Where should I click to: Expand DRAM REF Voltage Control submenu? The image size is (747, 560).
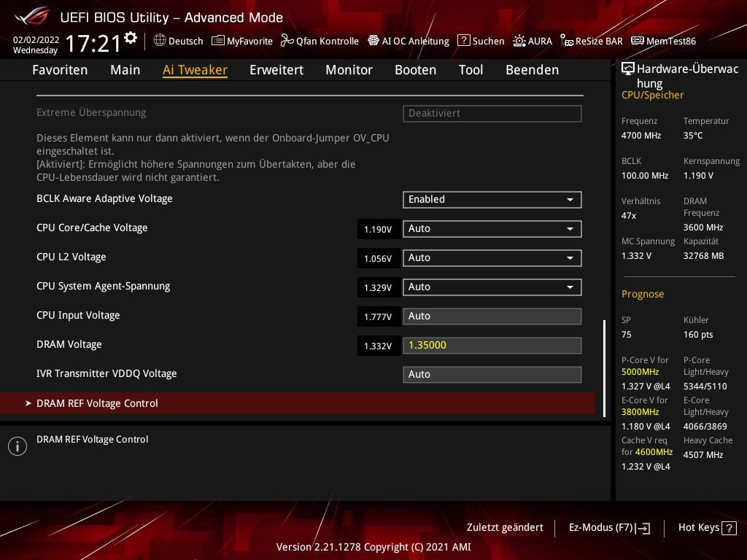click(x=97, y=403)
